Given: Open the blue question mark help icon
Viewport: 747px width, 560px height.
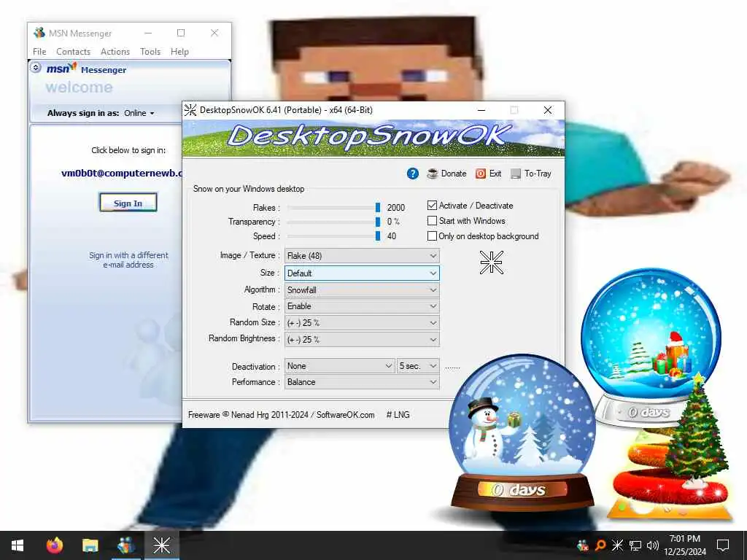Looking at the screenshot, I should pyautogui.click(x=413, y=174).
